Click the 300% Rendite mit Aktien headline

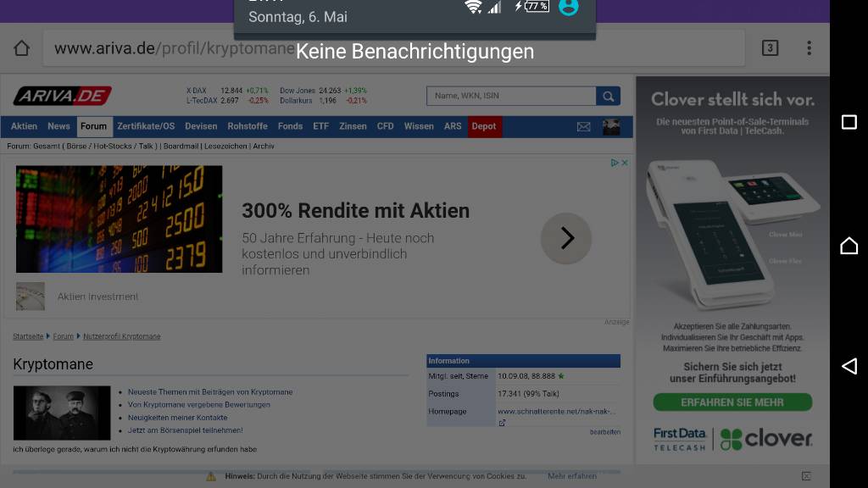tap(355, 211)
